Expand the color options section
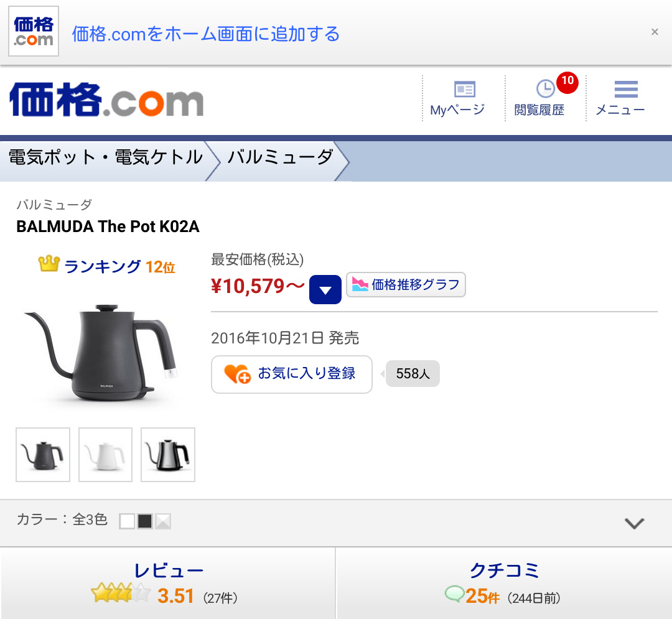 coord(634,523)
